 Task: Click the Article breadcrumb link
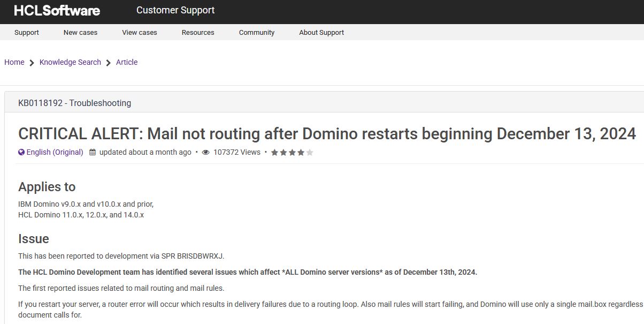[127, 62]
